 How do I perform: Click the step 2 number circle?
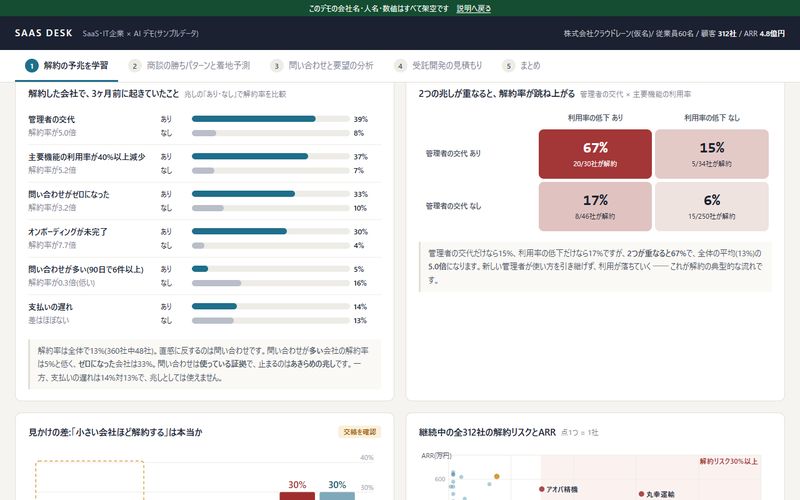coord(135,66)
